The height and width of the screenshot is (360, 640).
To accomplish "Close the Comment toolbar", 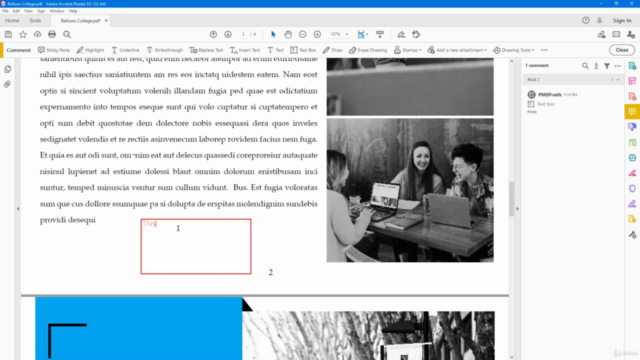I will tap(622, 50).
